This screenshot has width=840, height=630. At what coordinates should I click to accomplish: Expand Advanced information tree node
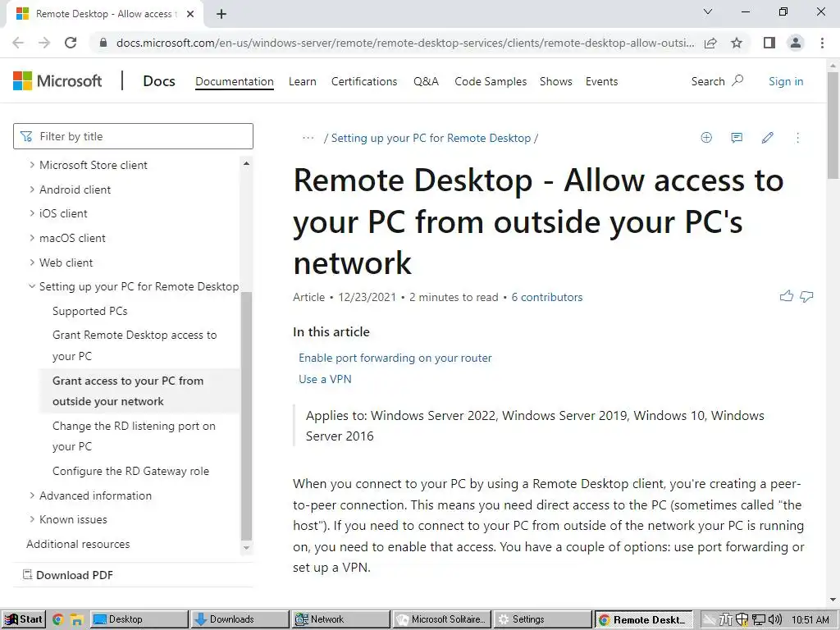[32, 495]
